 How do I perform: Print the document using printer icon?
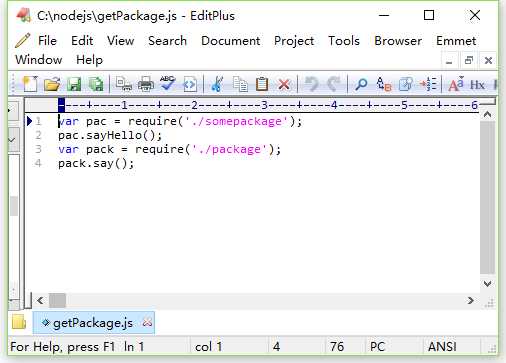pyautogui.click(x=146, y=84)
